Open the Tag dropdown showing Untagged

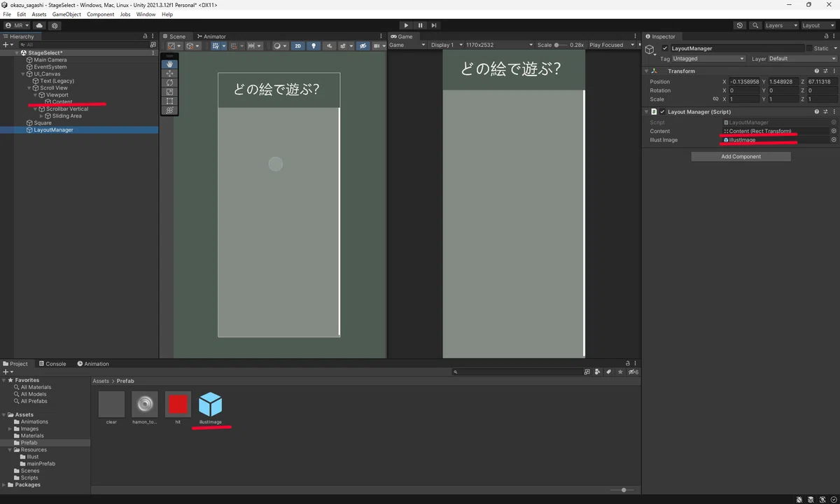708,59
